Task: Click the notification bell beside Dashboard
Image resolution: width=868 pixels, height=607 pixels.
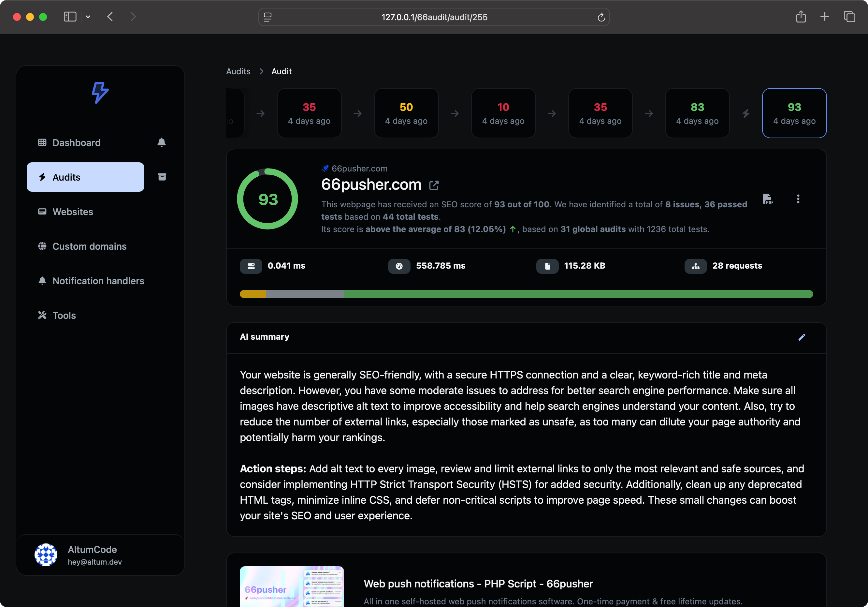Action: pos(161,142)
